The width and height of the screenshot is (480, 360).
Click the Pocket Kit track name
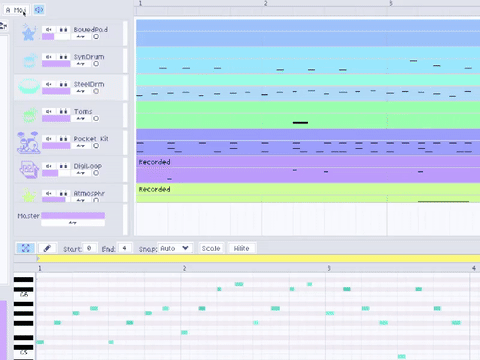[x=91, y=139]
